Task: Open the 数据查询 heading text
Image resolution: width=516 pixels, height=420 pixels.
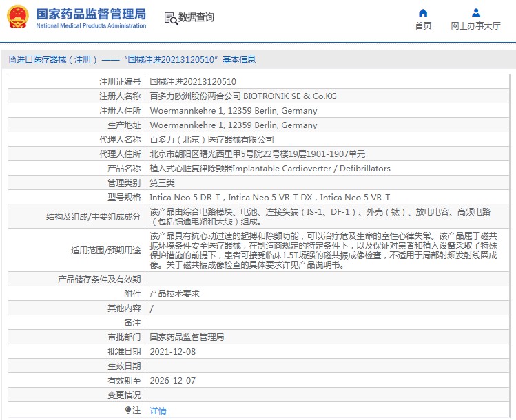Action: [x=196, y=18]
